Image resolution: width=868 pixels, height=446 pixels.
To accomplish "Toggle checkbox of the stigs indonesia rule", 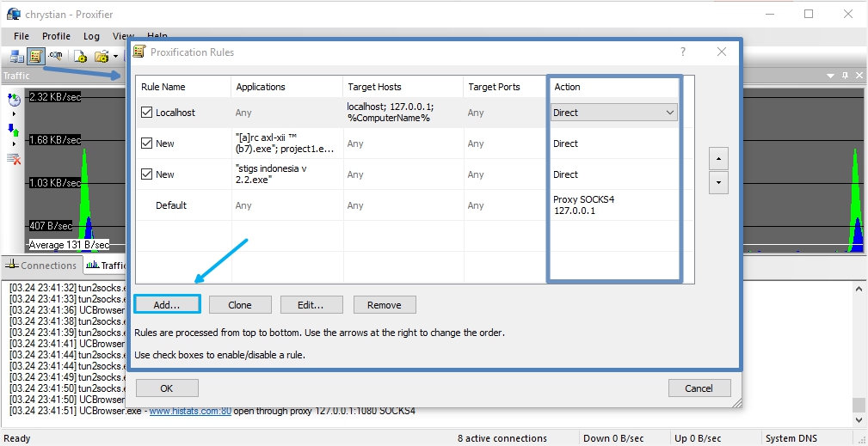I will pyautogui.click(x=146, y=174).
